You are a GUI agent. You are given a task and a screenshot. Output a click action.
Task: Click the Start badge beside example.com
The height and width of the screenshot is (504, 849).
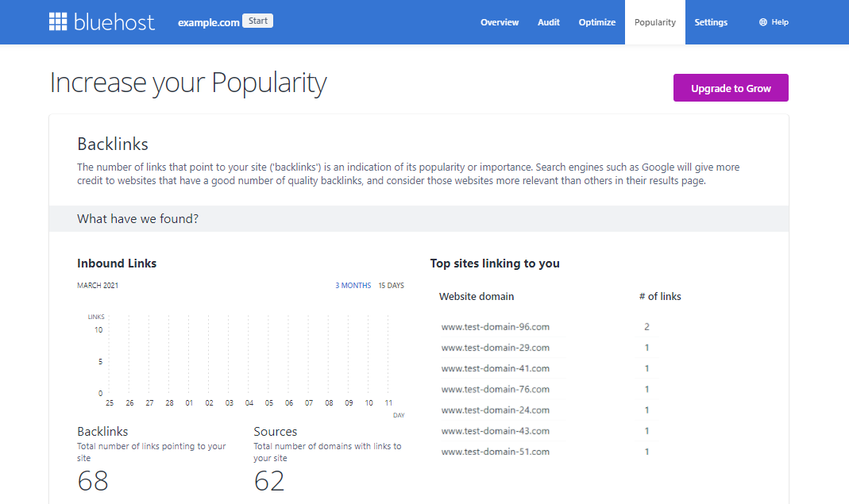point(257,21)
